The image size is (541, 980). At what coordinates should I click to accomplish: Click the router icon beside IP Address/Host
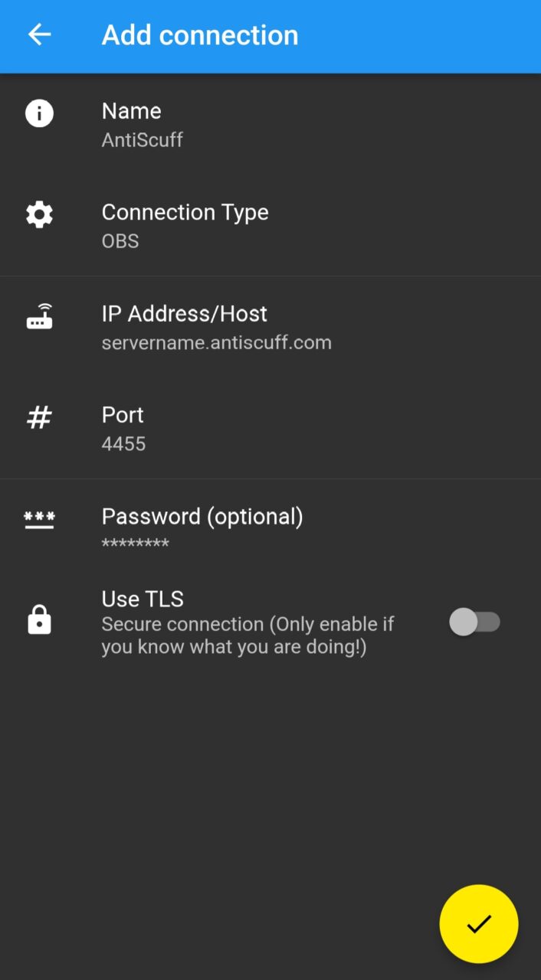click(x=39, y=316)
